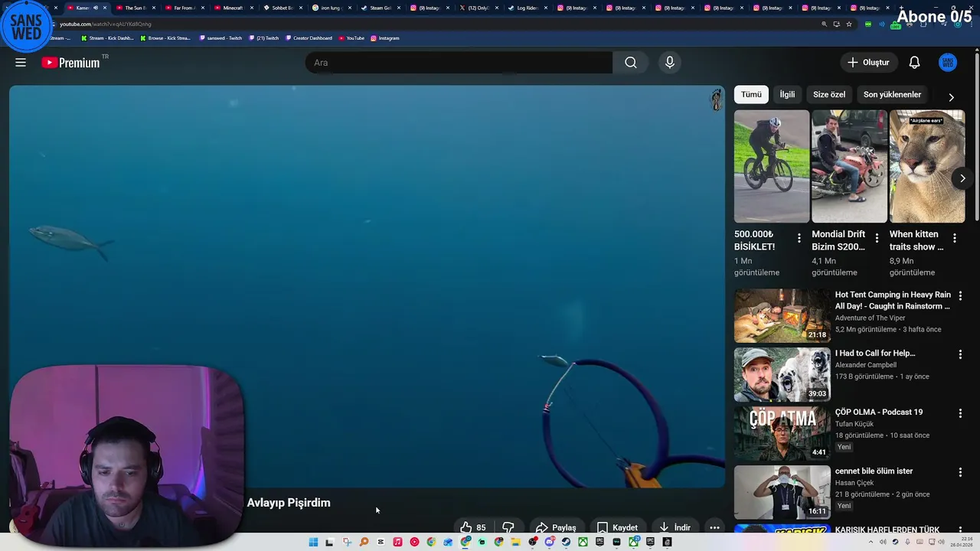Open options for cennet bile ölüm ister
Image resolution: width=980 pixels, height=551 pixels.
tap(960, 472)
